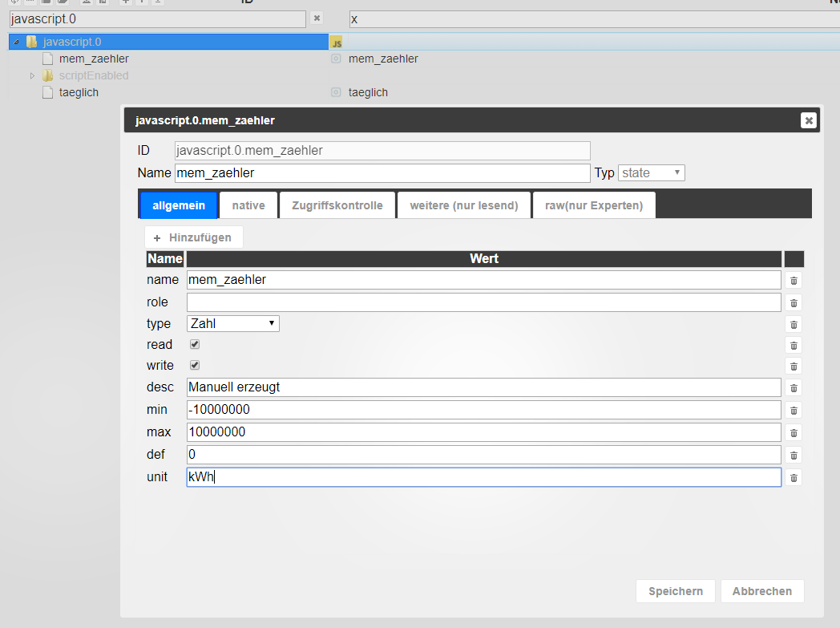
Task: Click the read-only ID field in dialog
Action: (382, 151)
